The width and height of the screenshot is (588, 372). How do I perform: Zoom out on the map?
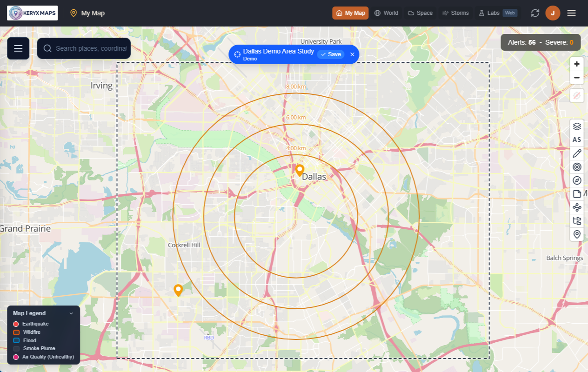point(577,78)
